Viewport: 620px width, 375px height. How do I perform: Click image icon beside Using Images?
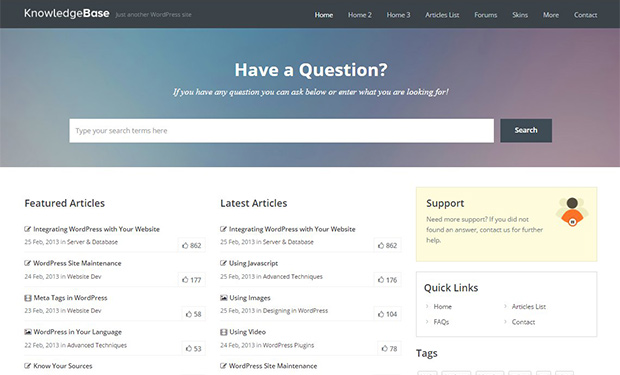(x=223, y=298)
